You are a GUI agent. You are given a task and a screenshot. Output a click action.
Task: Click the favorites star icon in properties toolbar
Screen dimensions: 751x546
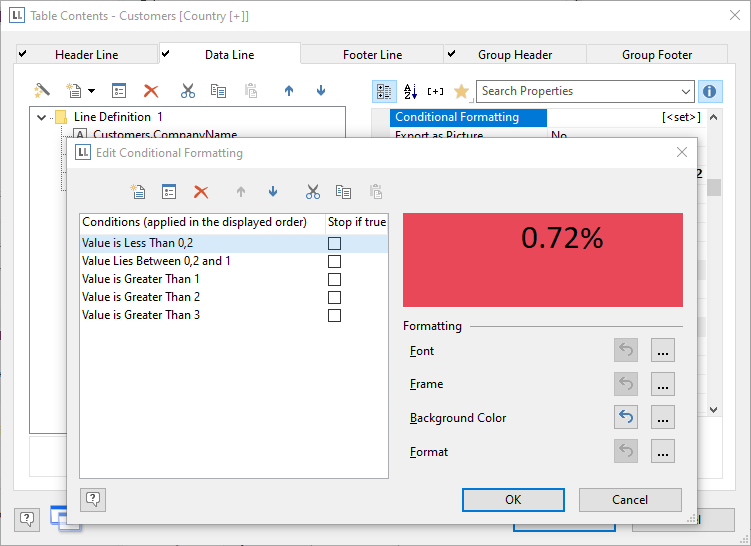[x=461, y=91]
